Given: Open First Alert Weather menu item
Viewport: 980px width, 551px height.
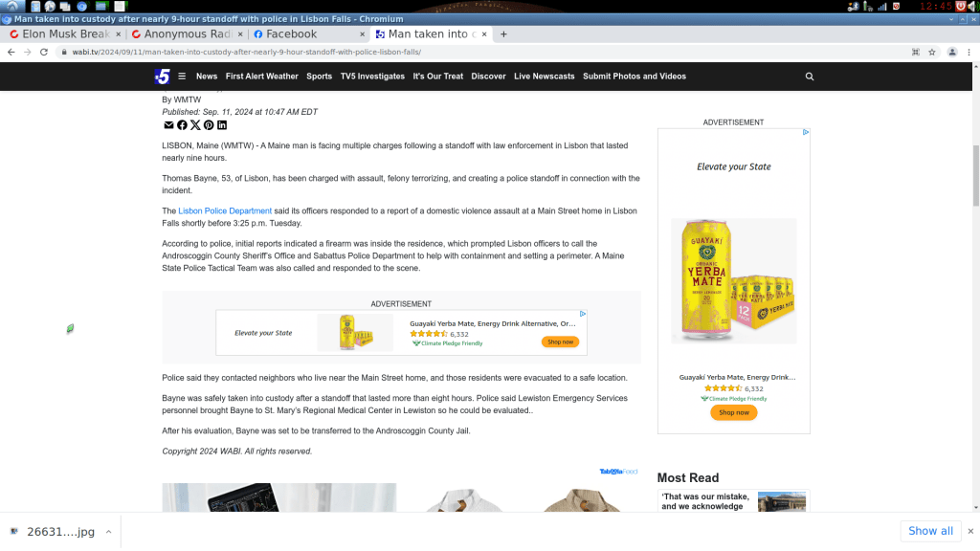Looking at the screenshot, I should click(x=262, y=77).
